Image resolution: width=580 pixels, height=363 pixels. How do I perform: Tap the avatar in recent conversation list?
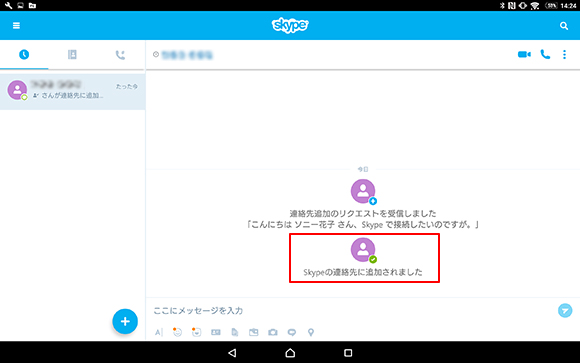[17, 90]
